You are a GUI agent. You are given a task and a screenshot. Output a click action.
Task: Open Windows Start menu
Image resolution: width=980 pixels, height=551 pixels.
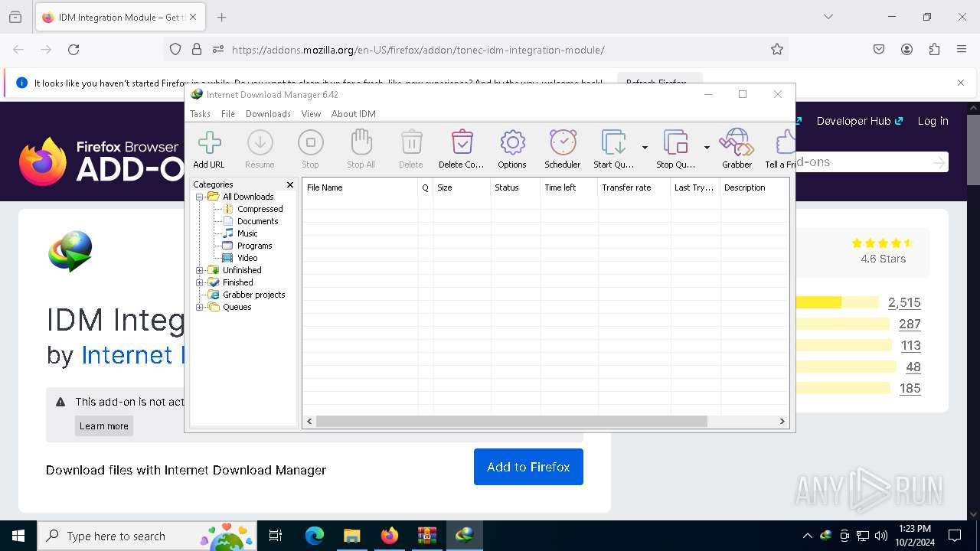pyautogui.click(x=18, y=536)
